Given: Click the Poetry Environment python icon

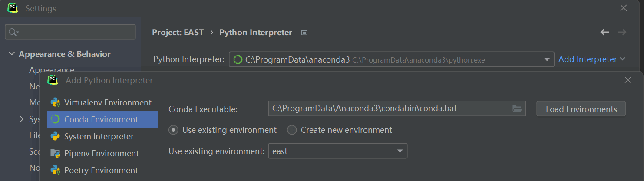Looking at the screenshot, I should point(55,170).
